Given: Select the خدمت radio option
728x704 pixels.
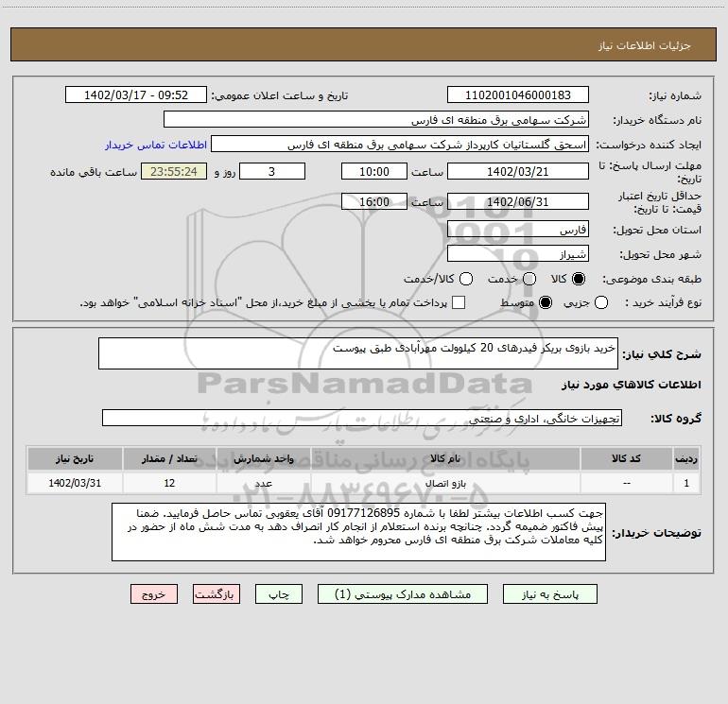Looking at the screenshot, I should click(529, 279).
